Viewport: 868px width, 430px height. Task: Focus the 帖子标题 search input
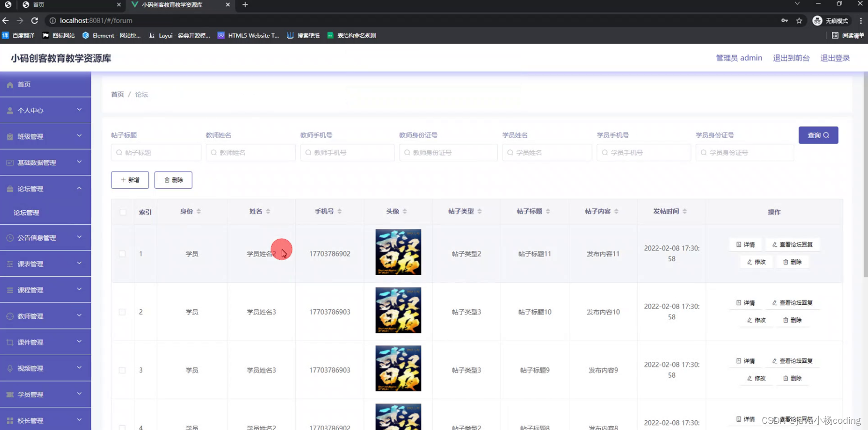click(156, 153)
